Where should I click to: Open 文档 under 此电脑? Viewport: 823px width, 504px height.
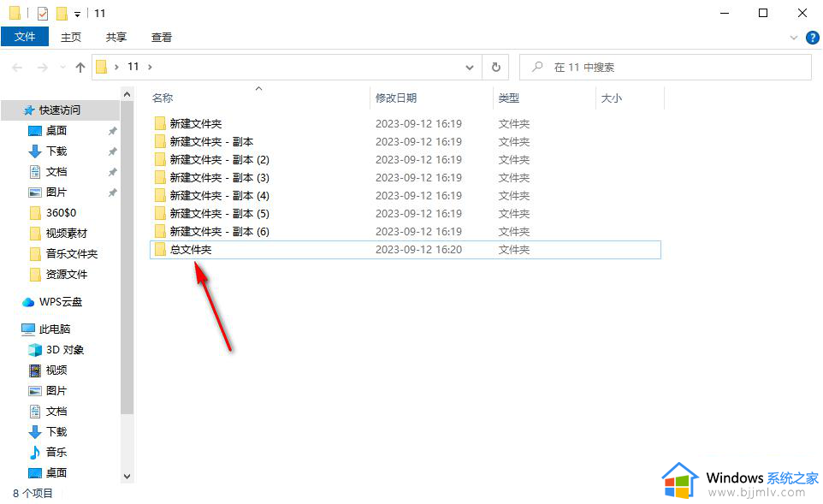56,411
